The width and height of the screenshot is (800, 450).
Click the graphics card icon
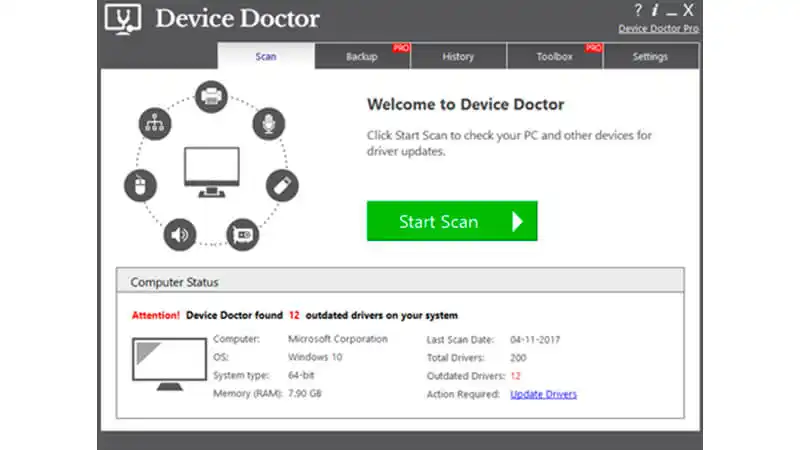pos(243,234)
